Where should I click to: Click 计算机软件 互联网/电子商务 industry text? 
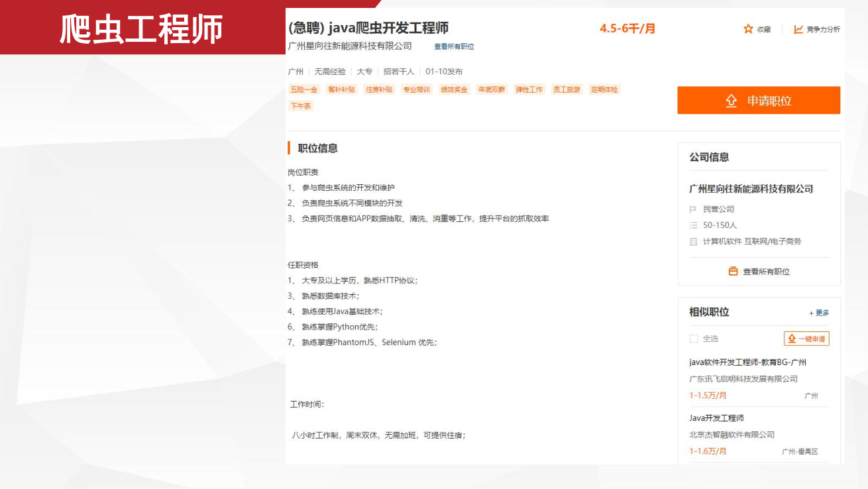752,242
